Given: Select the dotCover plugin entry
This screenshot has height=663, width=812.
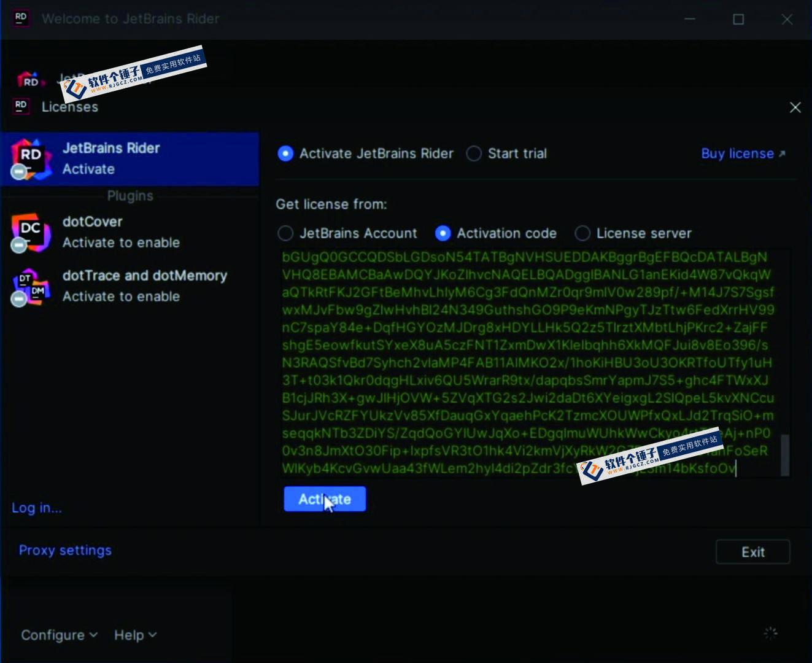Looking at the screenshot, I should (x=130, y=232).
